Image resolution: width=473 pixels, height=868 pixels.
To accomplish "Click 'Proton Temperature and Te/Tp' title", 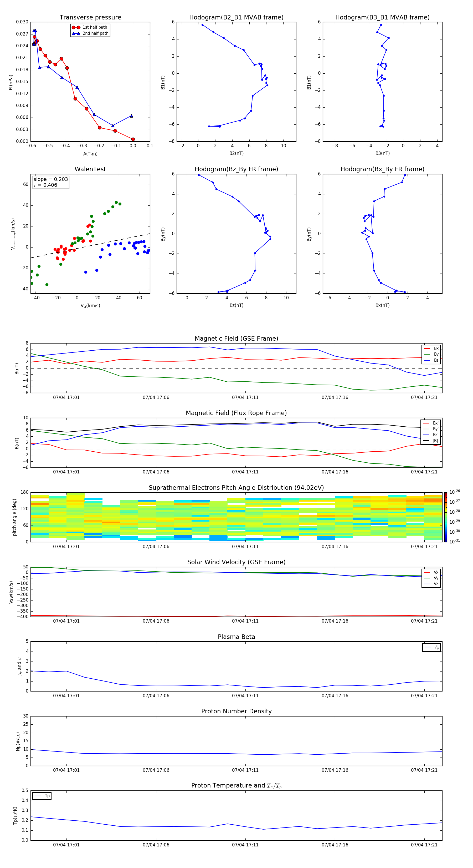I will (x=236, y=786).
